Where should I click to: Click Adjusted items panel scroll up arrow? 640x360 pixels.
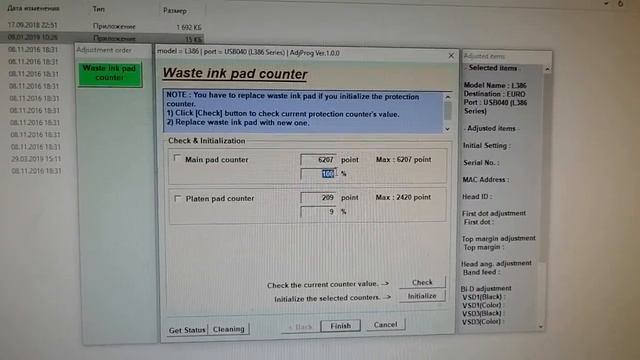click(547, 70)
